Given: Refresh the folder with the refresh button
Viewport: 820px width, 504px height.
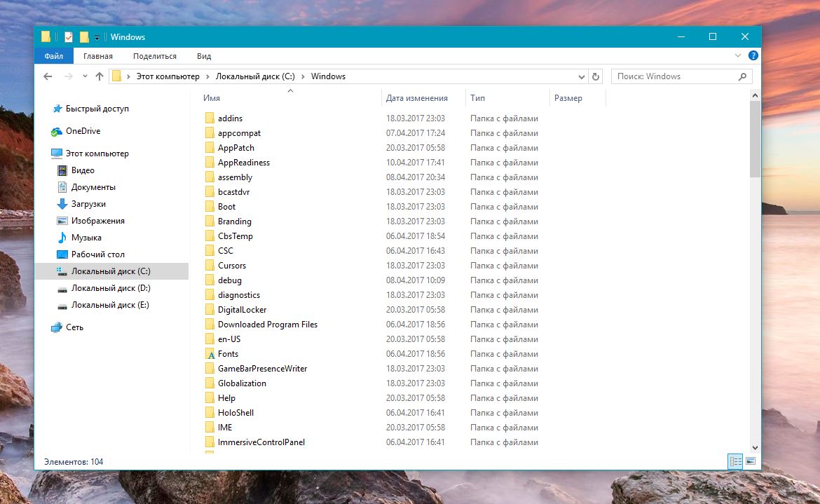Looking at the screenshot, I should coord(595,77).
